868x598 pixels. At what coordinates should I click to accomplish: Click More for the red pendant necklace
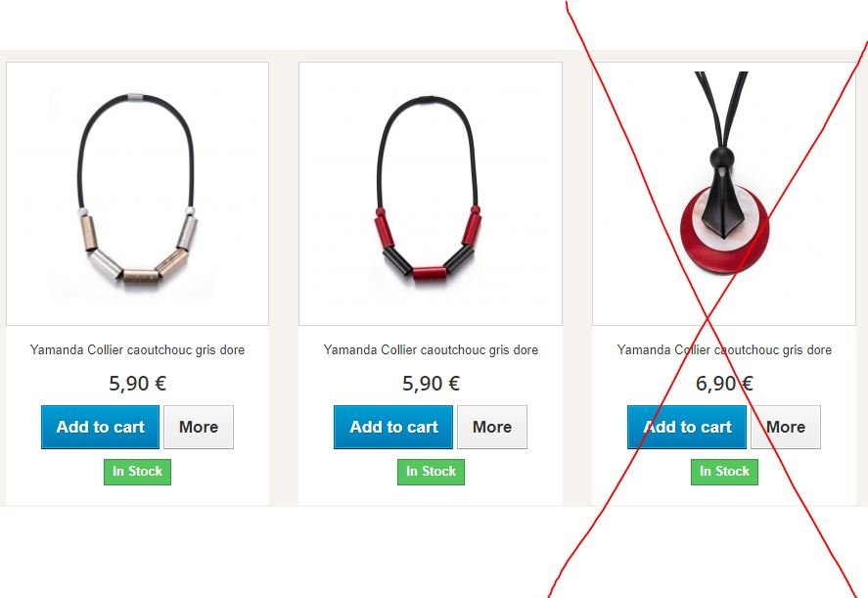coord(786,427)
